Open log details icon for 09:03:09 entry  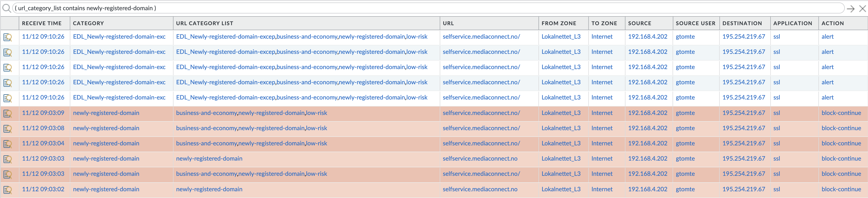(x=7, y=113)
